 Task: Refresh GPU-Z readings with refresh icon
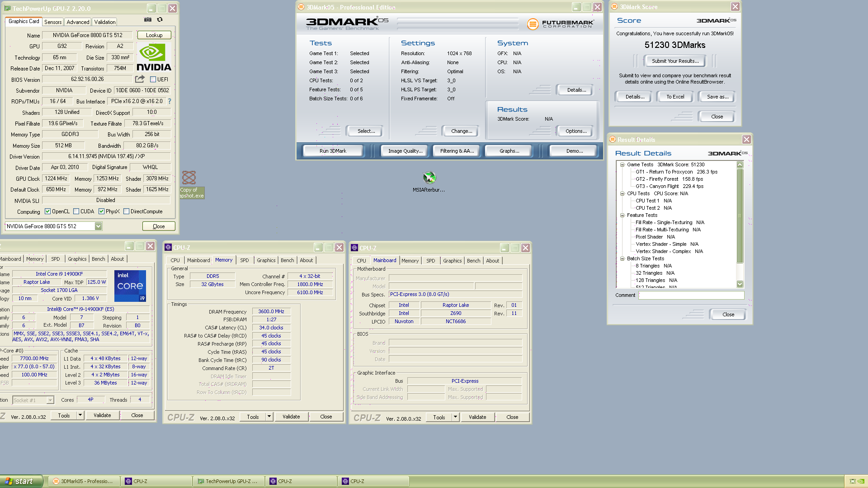(x=160, y=19)
